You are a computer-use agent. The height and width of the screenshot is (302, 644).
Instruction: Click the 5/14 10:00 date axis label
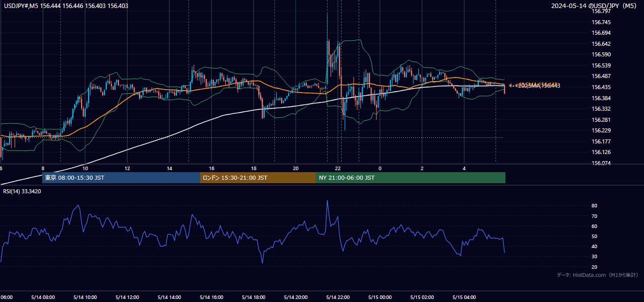85,297
